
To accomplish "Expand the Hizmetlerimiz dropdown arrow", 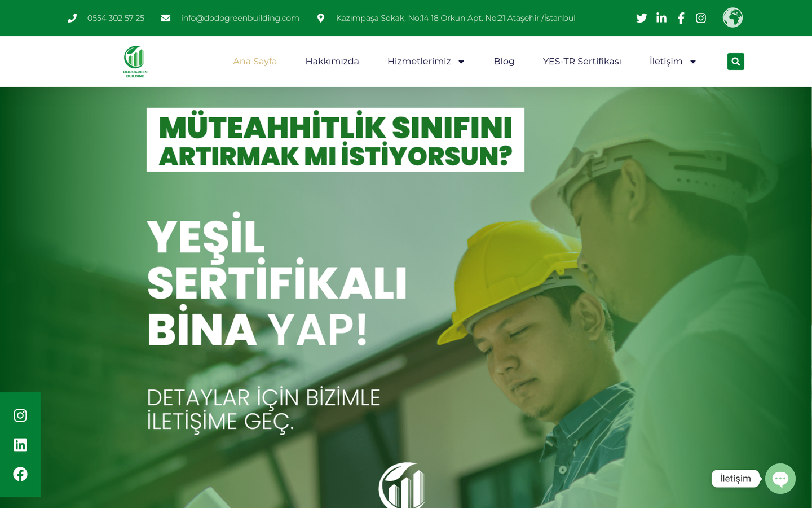I will point(461,62).
